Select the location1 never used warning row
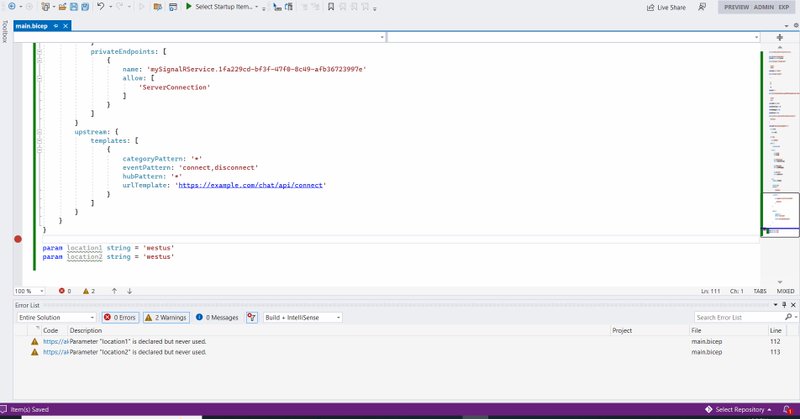Viewport: 800px width, 419px height. click(406, 341)
